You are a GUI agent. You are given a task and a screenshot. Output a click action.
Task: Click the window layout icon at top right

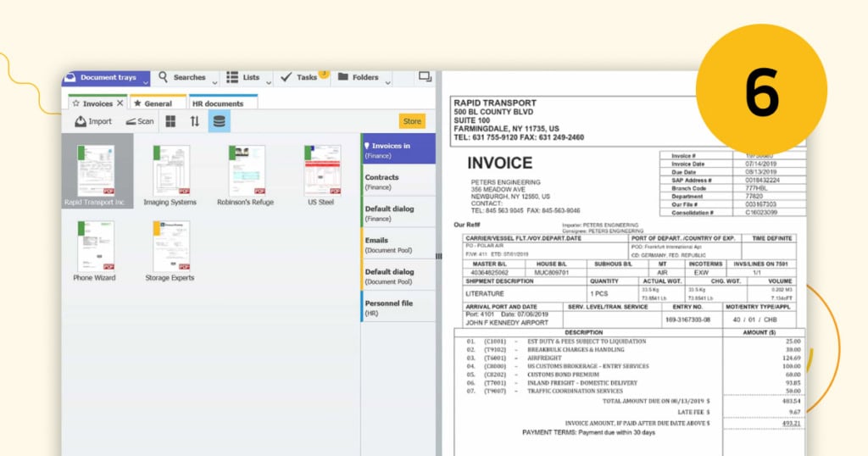tap(425, 77)
